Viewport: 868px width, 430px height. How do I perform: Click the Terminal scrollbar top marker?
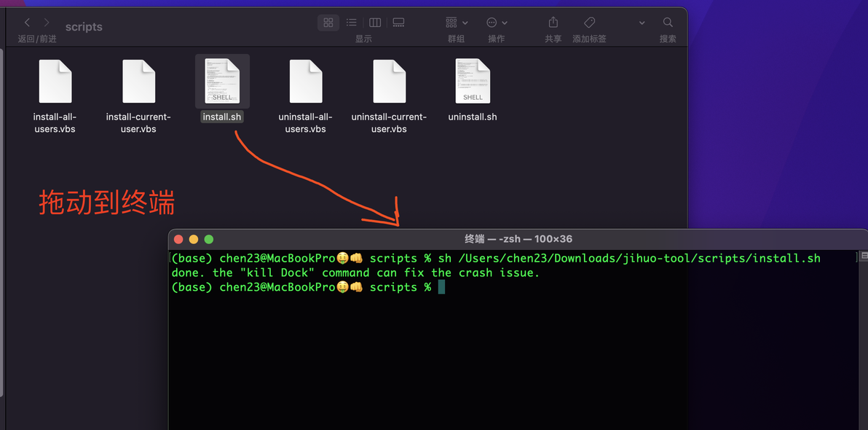click(864, 256)
